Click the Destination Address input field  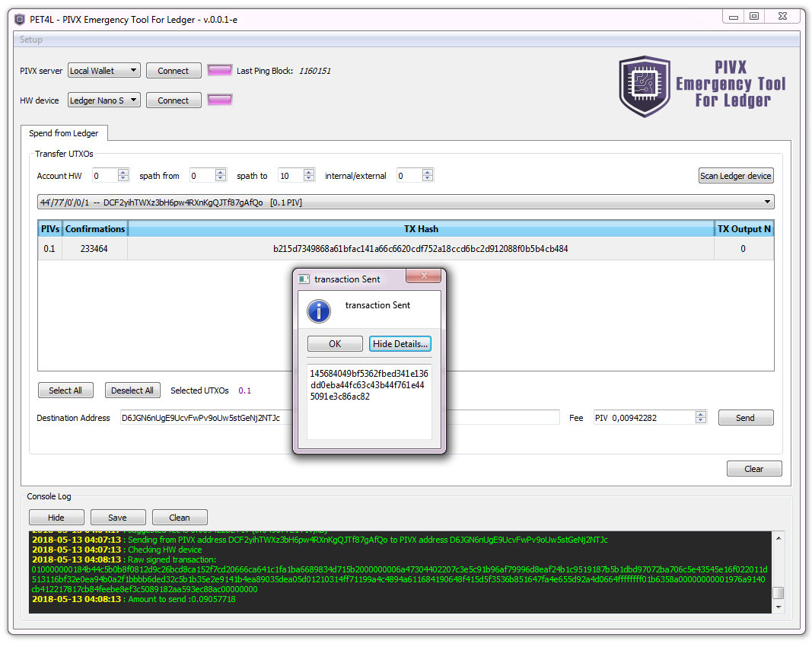[x=339, y=418]
